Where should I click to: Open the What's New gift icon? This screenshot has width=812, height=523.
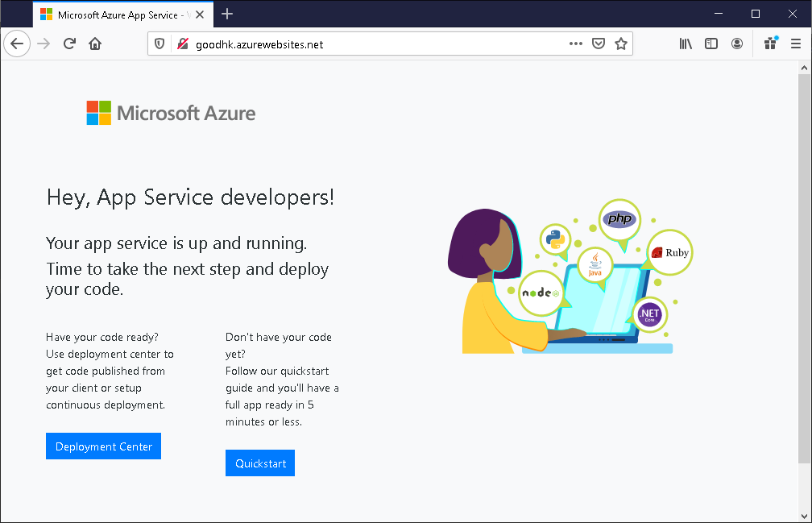click(771, 44)
